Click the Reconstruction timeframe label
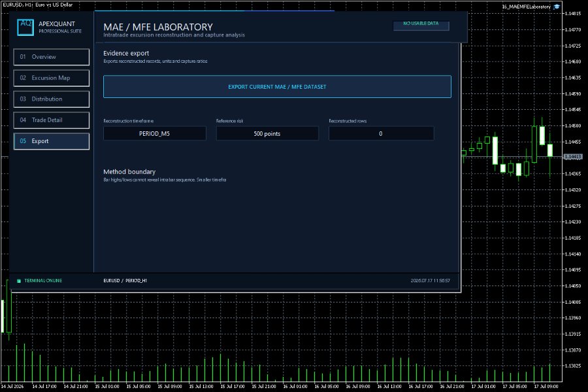 [x=128, y=121]
